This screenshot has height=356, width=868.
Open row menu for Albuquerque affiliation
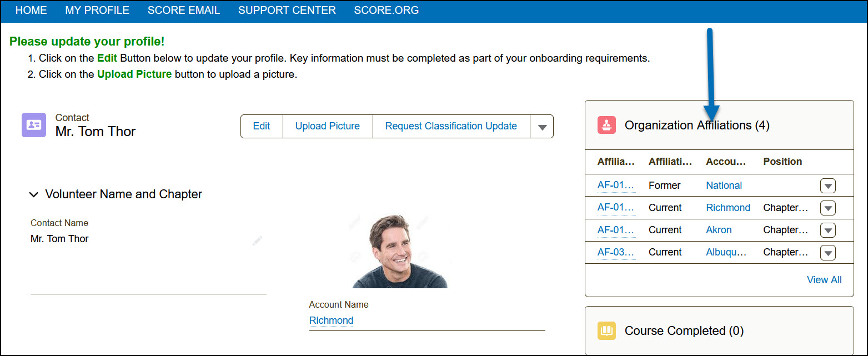(x=827, y=253)
